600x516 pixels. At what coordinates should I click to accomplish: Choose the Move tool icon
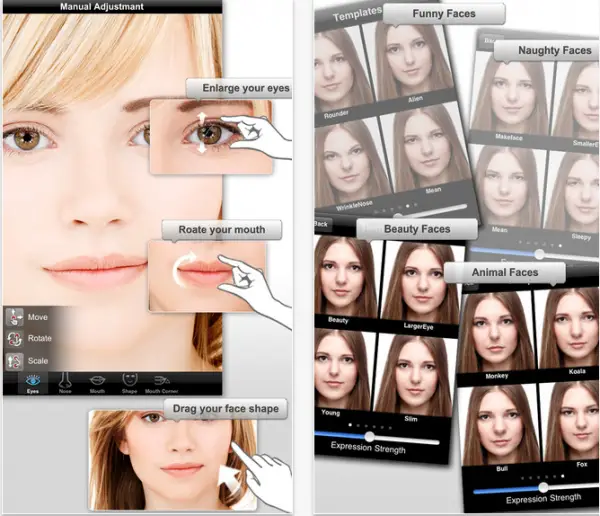[15, 317]
